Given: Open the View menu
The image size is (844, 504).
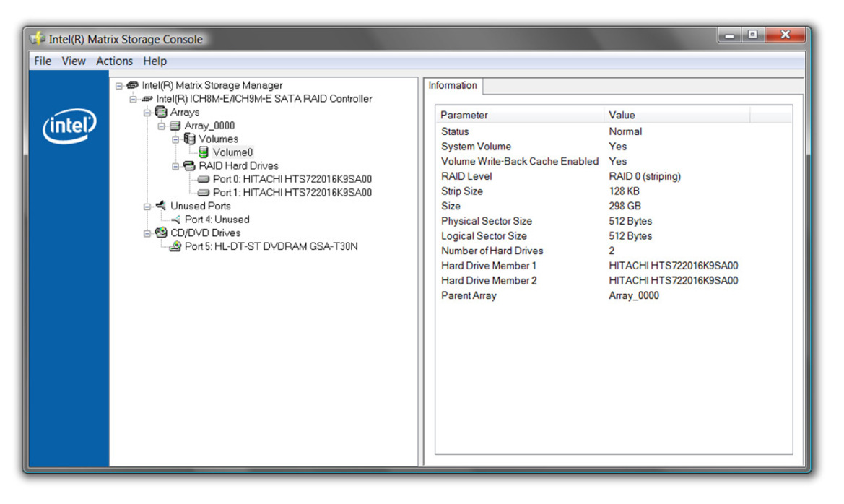Looking at the screenshot, I should (x=73, y=61).
